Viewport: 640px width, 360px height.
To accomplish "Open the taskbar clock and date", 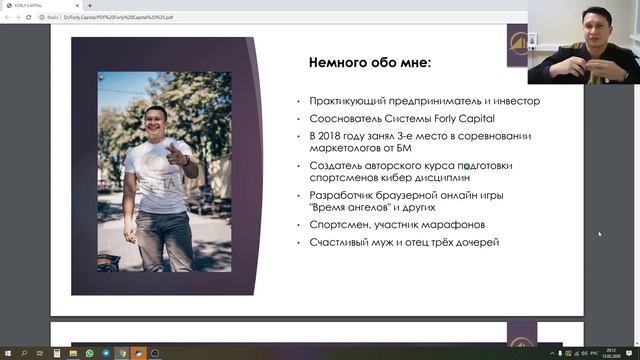I will (x=611, y=353).
